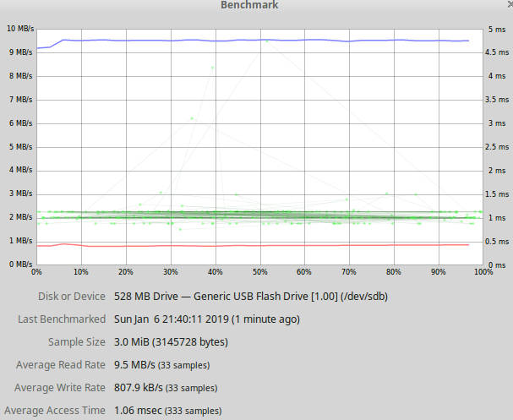This screenshot has height=420, width=513.
Task: Click the Benchmark window title
Action: coord(249,5)
